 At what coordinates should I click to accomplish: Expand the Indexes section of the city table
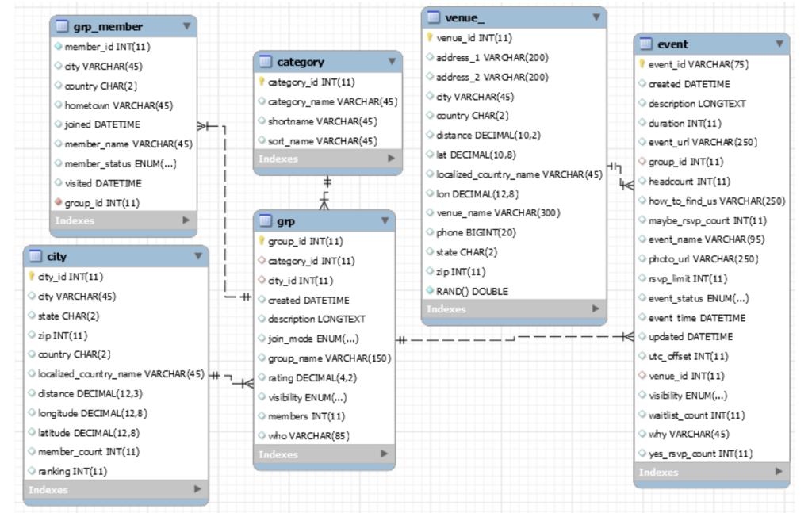pos(196,489)
